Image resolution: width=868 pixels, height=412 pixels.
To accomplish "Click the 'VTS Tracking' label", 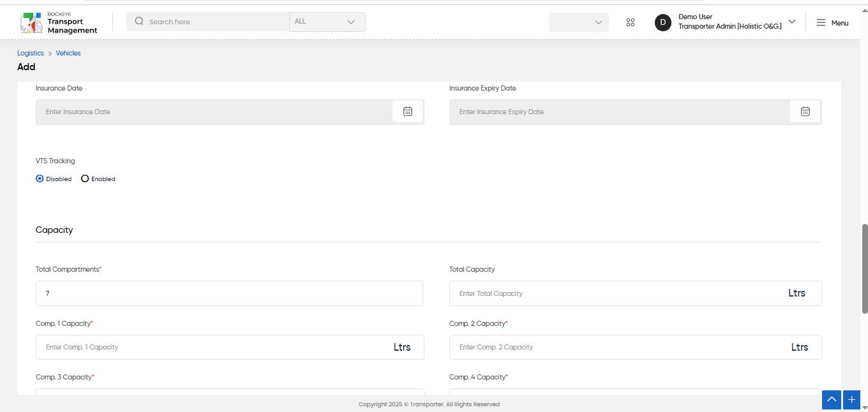I will click(56, 161).
